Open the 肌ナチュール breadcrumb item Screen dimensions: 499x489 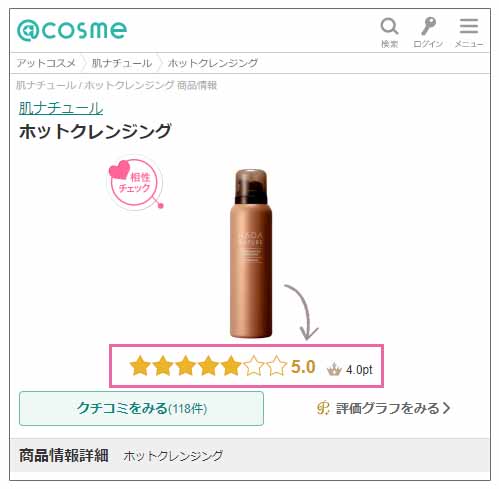pyautogui.click(x=122, y=63)
